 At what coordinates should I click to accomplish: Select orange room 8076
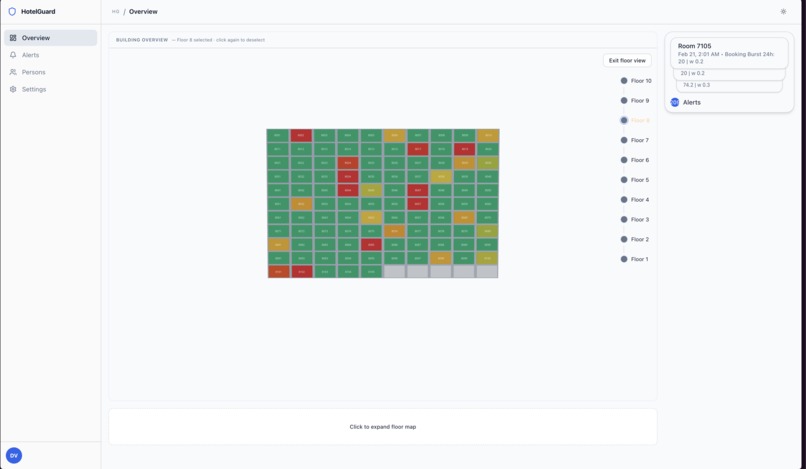394,231
